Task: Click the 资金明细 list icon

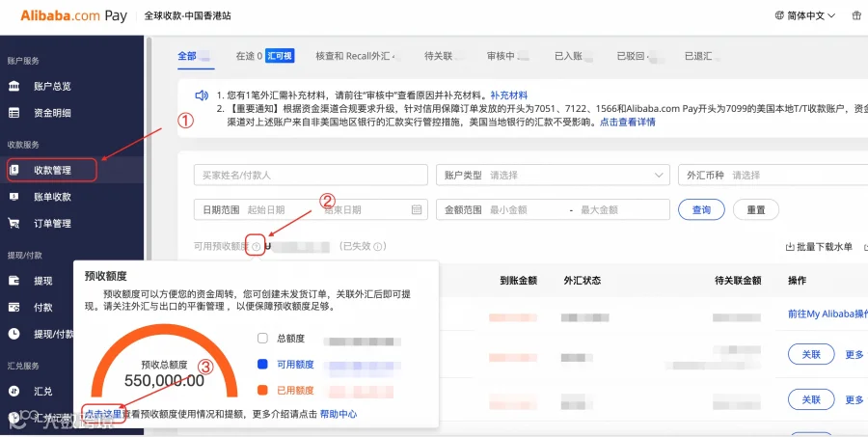Action: [14, 113]
